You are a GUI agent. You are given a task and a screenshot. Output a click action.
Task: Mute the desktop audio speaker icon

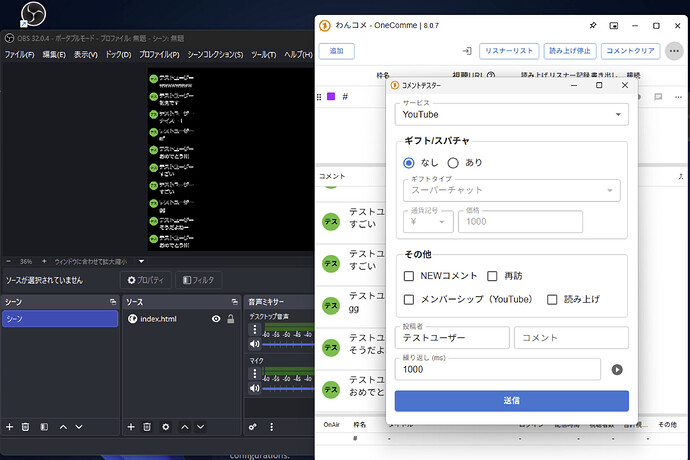255,343
